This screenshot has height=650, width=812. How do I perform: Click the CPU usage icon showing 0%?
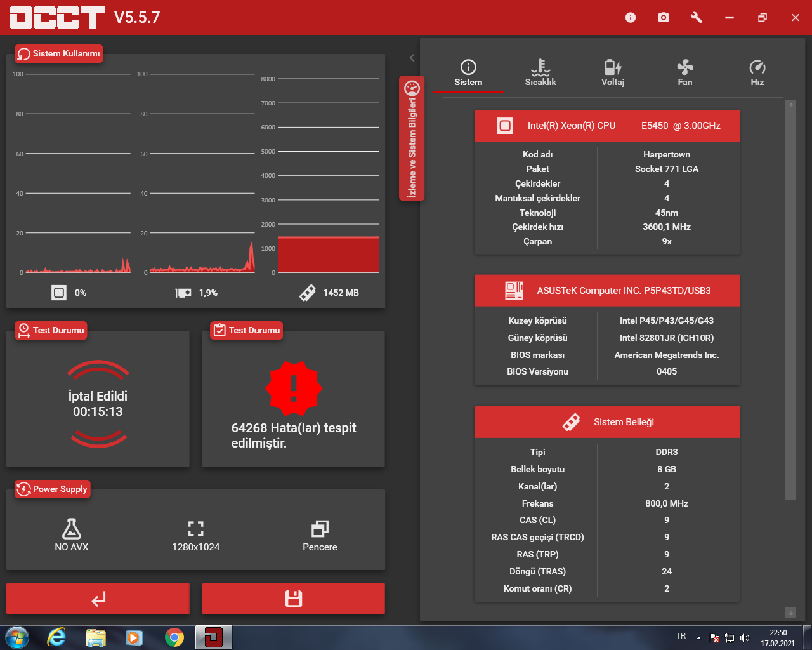tap(59, 293)
